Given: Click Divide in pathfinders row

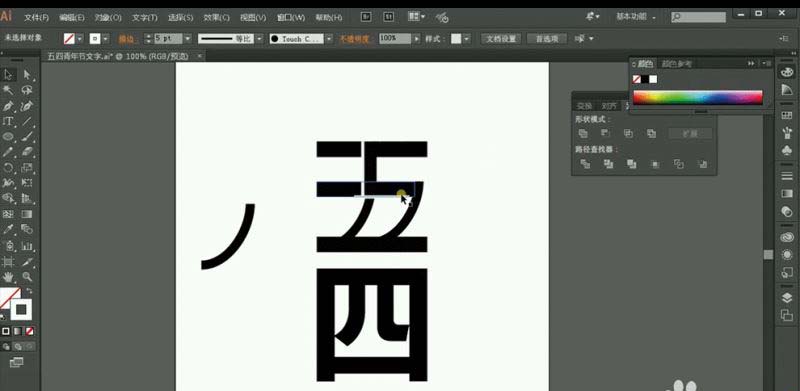Looking at the screenshot, I should click(585, 164).
